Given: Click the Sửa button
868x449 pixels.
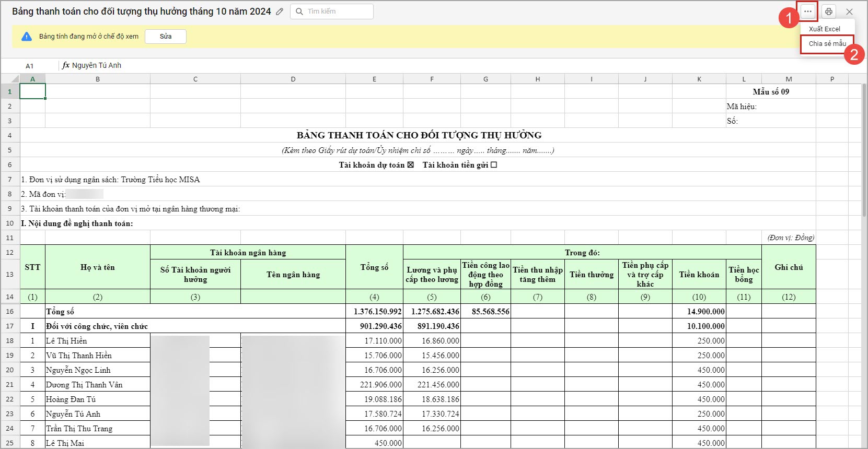Looking at the screenshot, I should (x=166, y=37).
